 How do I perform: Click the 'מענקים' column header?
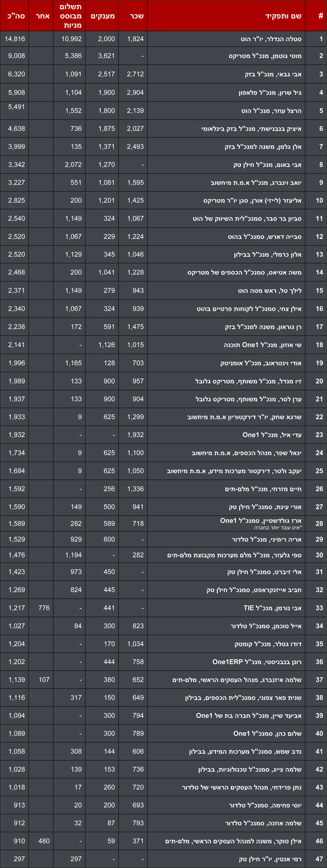pyautogui.click(x=103, y=16)
